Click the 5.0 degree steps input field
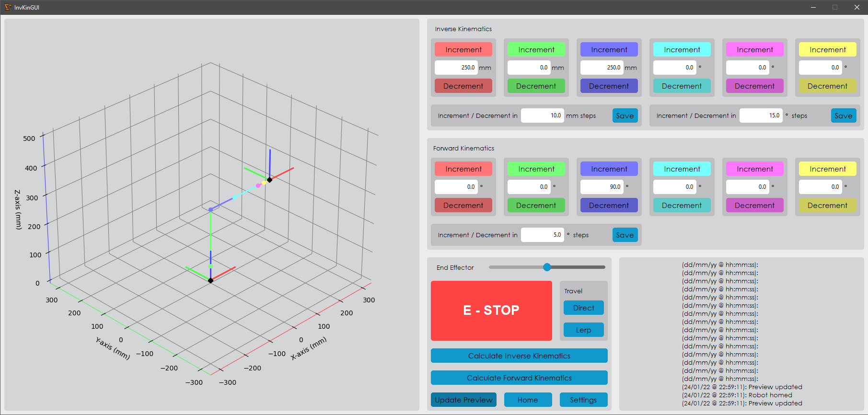 pos(542,235)
